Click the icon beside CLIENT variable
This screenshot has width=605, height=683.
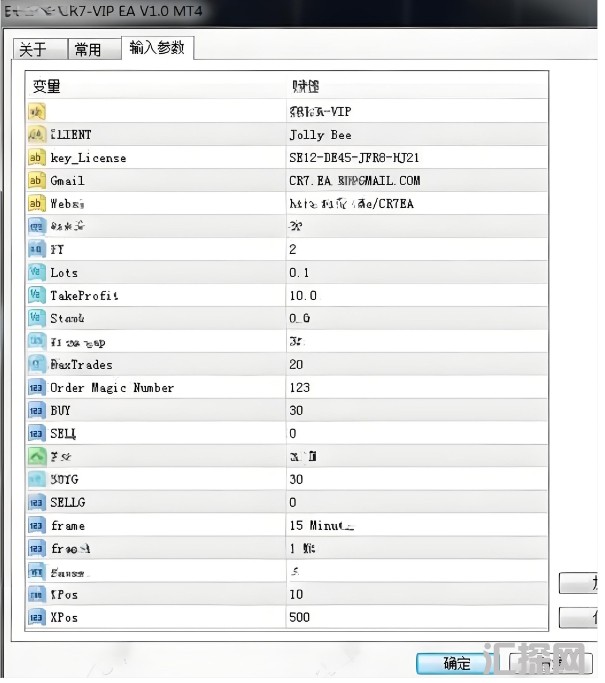coord(36,134)
